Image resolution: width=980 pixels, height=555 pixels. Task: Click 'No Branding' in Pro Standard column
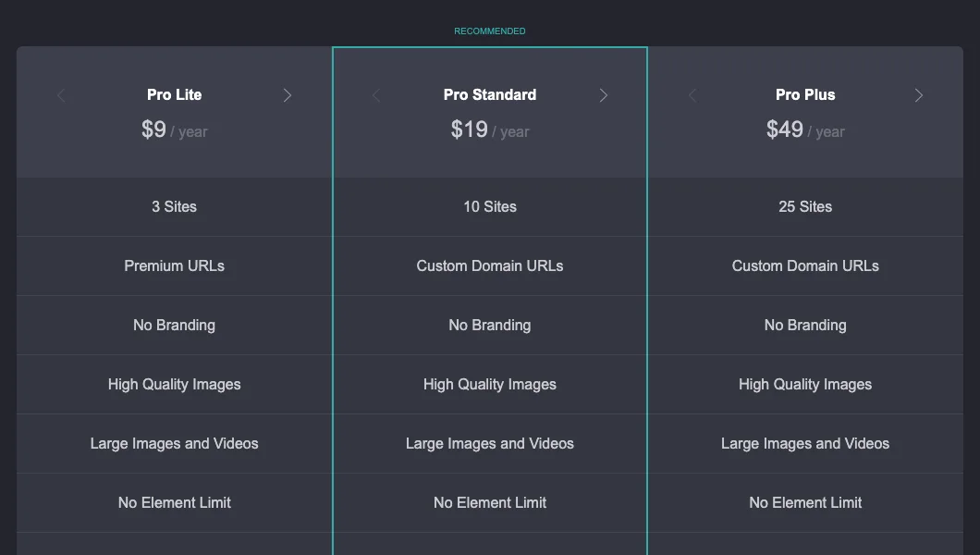pos(490,325)
